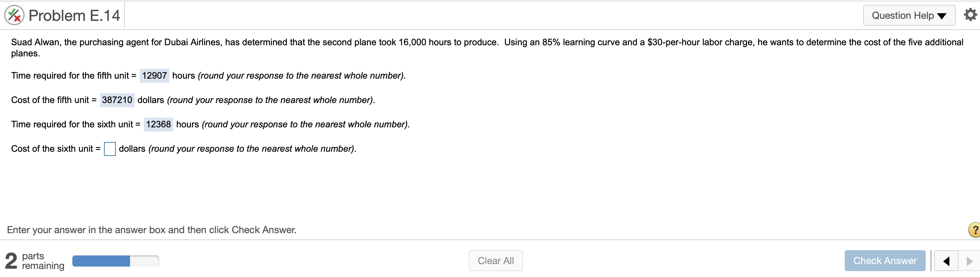Click the fifth unit cost field showing 387210

[117, 100]
